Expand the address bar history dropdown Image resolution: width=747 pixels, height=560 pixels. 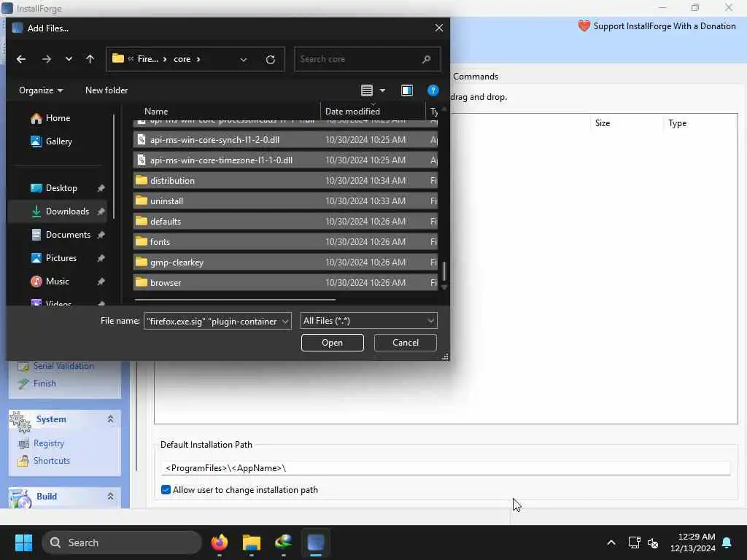coord(244,60)
